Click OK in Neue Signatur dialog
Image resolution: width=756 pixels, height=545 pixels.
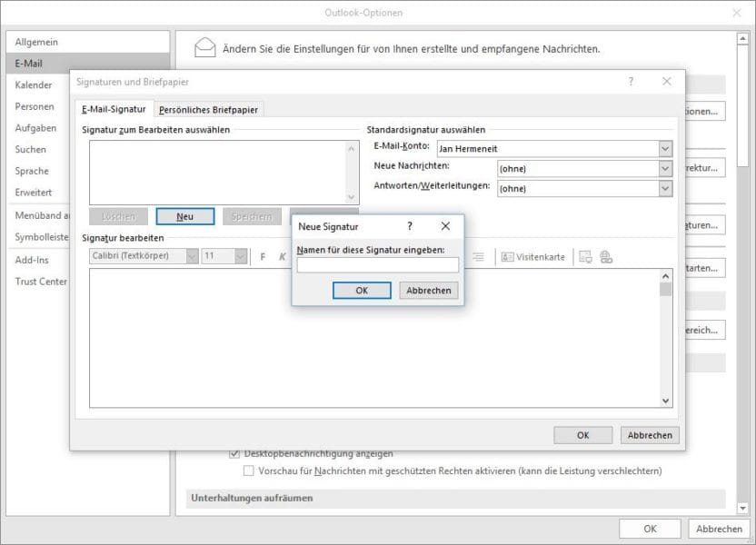[x=362, y=290]
